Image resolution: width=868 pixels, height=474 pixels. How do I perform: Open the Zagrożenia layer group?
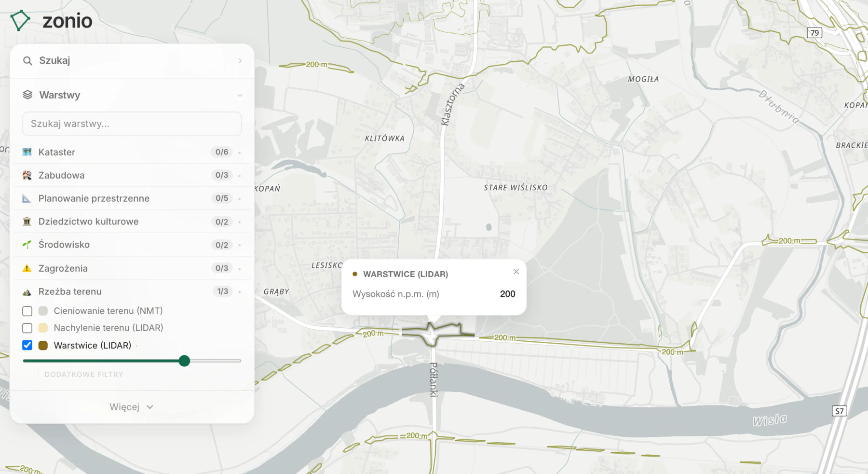click(x=132, y=268)
